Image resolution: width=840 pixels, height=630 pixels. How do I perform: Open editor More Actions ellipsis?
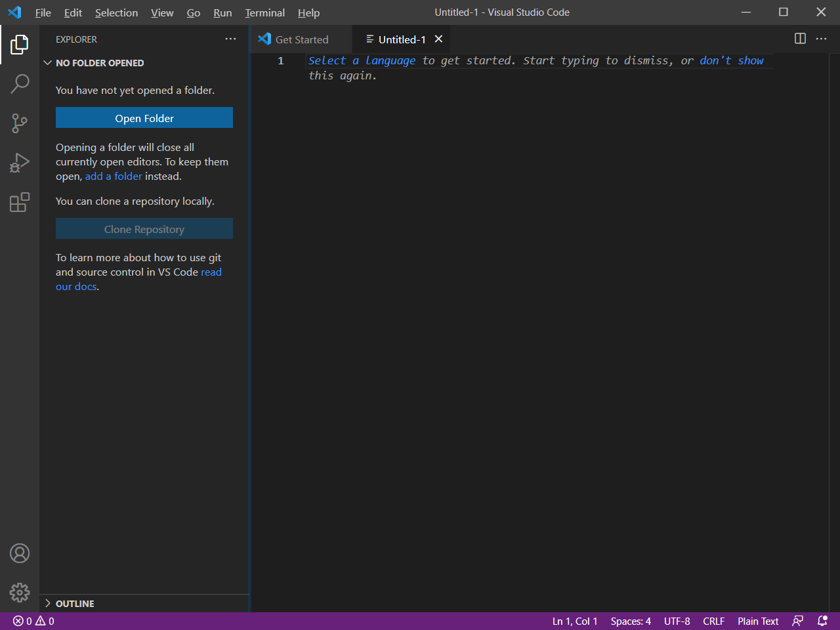(x=821, y=39)
